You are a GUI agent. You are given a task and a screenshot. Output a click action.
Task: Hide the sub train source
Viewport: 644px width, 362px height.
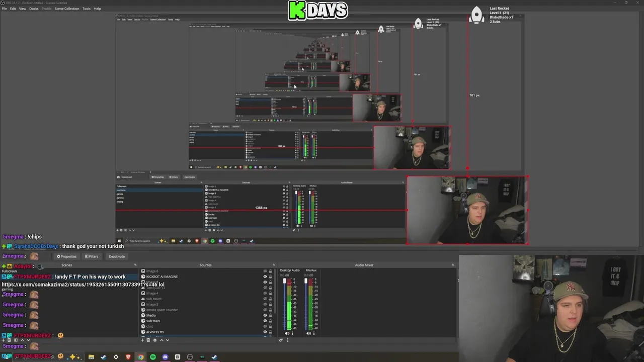click(x=265, y=321)
